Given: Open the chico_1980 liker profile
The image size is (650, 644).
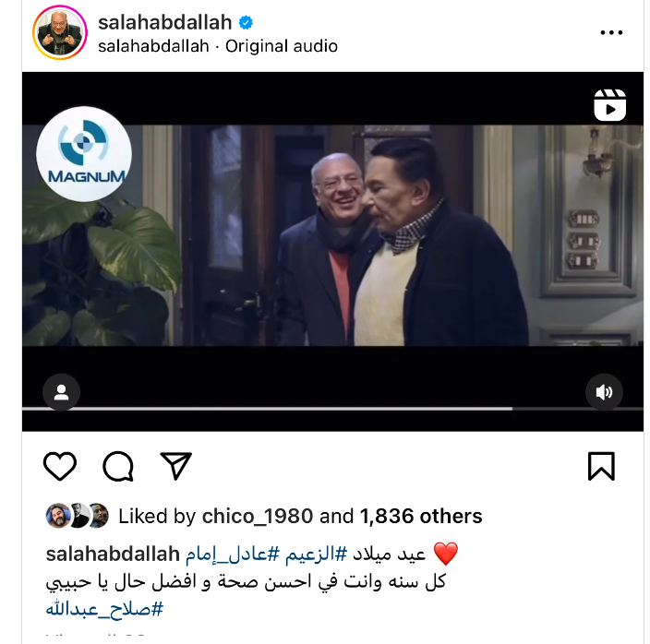Looking at the screenshot, I should point(258,516).
